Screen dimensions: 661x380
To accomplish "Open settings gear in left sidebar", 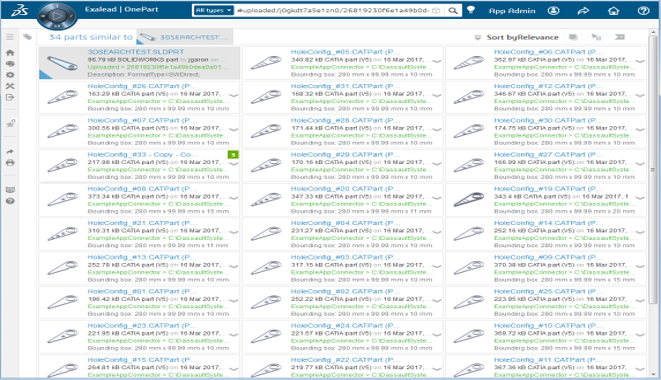I will pos(10,75).
